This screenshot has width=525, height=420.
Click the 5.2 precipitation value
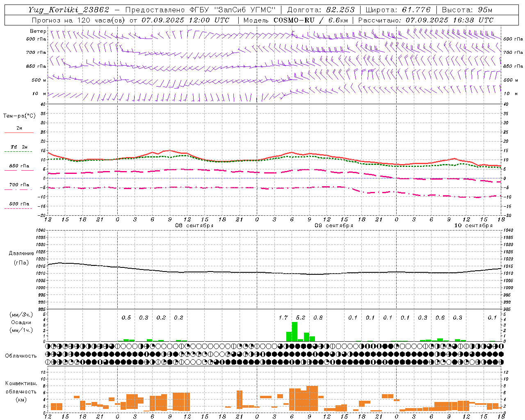[x=300, y=318]
